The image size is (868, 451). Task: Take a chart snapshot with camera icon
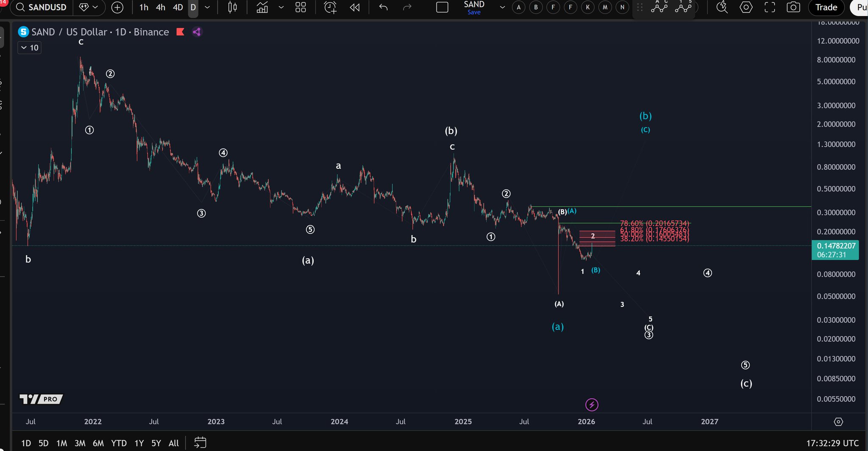[x=793, y=7]
